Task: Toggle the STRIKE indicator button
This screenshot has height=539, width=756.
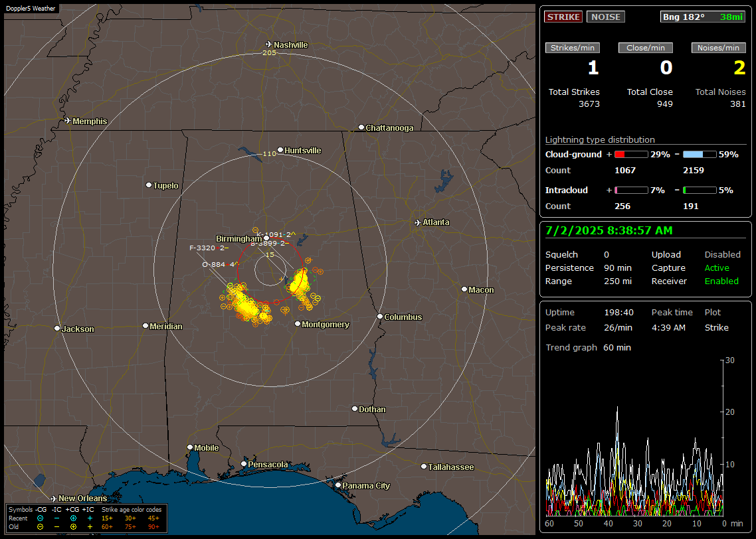Action: click(563, 17)
